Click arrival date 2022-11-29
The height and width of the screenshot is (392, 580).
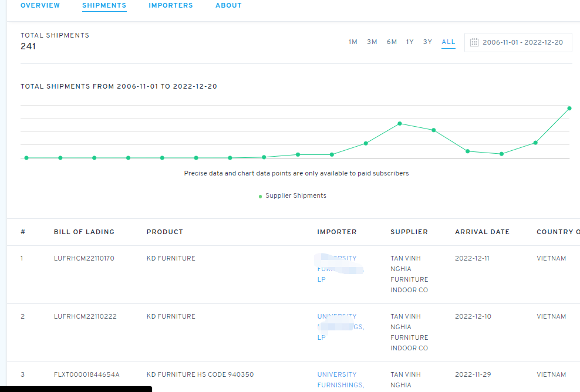click(473, 374)
